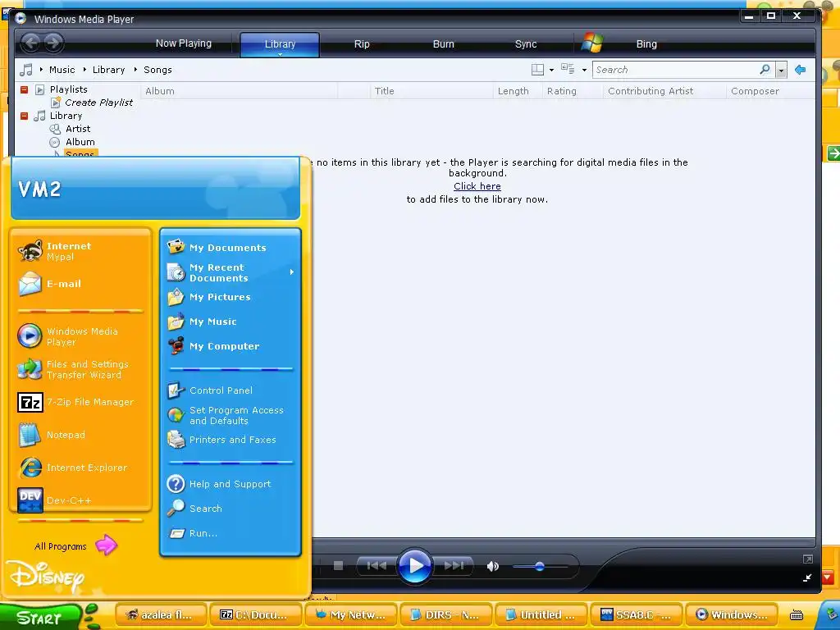The image size is (840, 630).
Task: Click the Stop button
Action: [338, 566]
